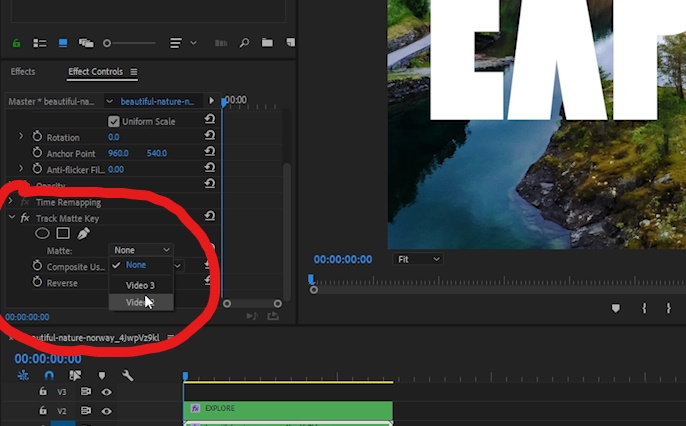Reset the Track Matte Key effect
Viewport: 686px width, 426px height.
(210, 216)
